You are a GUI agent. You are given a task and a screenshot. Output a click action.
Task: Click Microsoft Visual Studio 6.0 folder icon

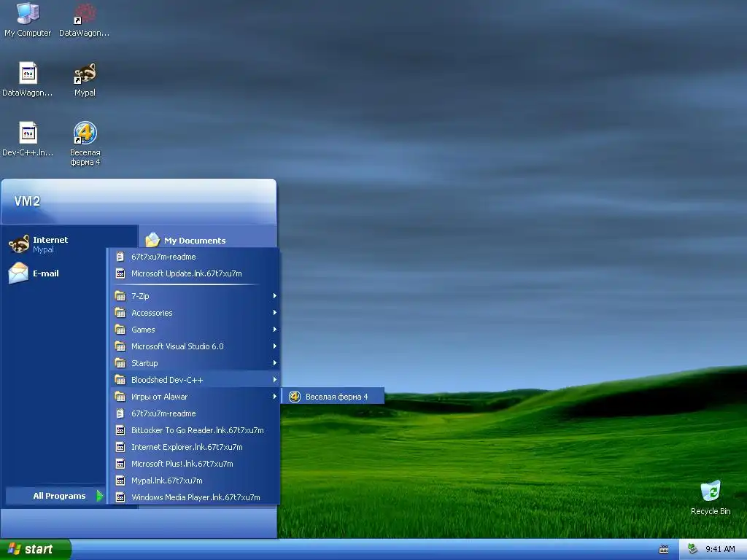[x=120, y=346]
